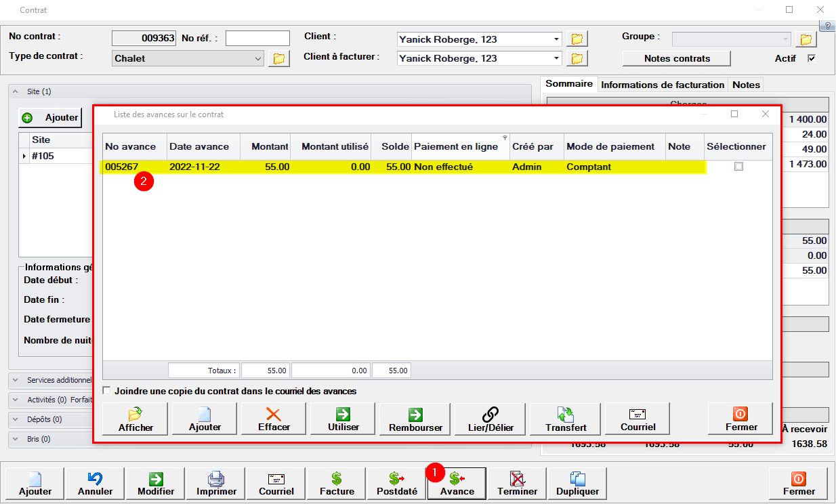
Task: Click the Utiliser button with green arrow
Action: coord(343,419)
